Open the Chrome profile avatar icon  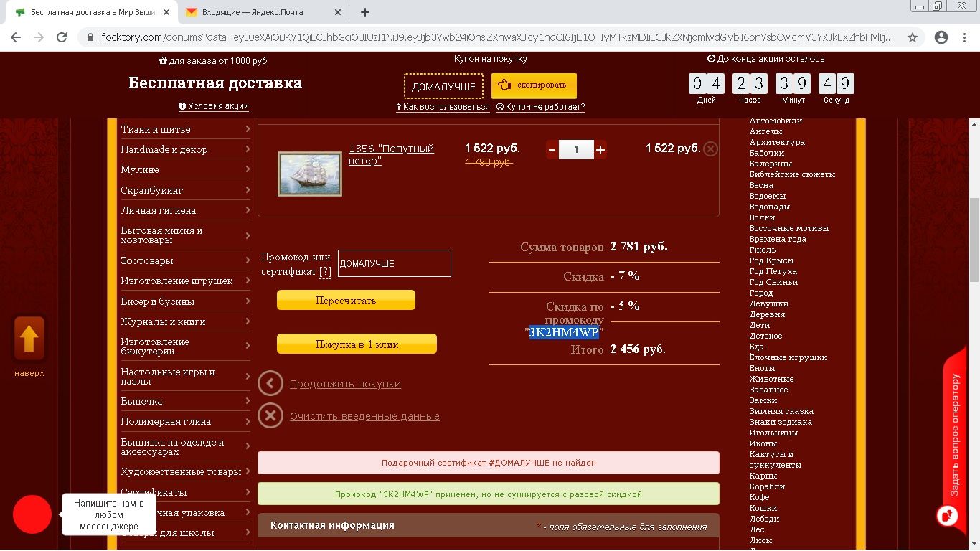(941, 37)
